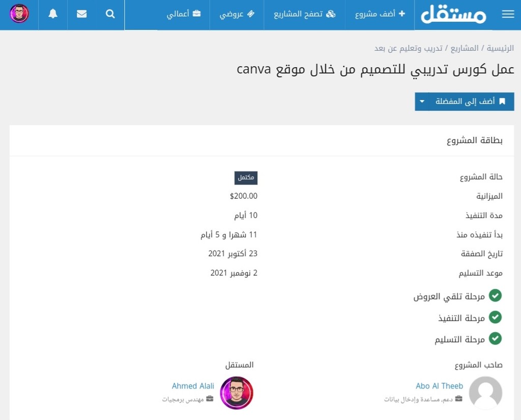Viewport: 521px width, 420px height.
Task: Click the search magnifier icon
Action: click(x=110, y=14)
